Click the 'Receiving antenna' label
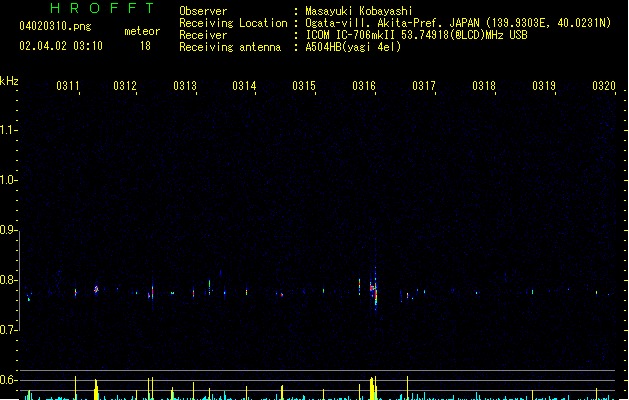 coord(230,47)
